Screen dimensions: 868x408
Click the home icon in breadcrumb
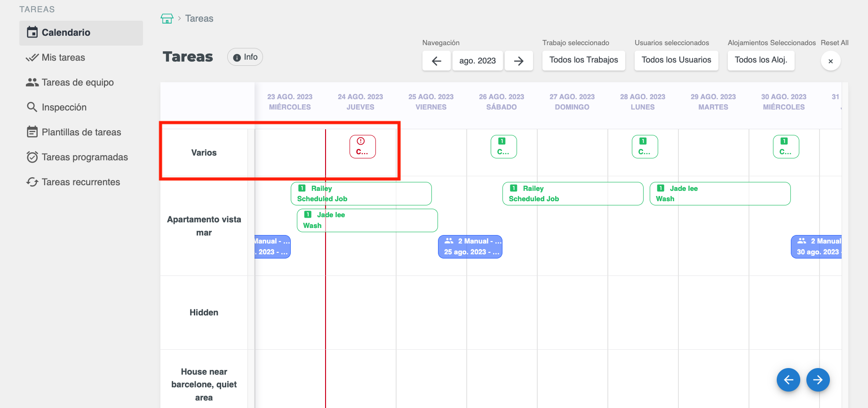pyautogui.click(x=167, y=19)
